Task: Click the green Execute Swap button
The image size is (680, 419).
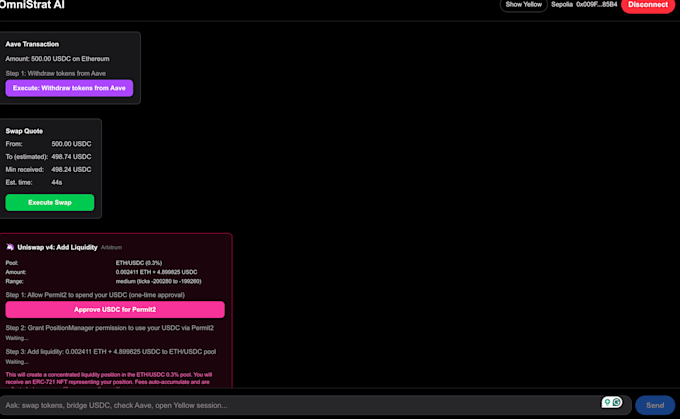Action: [x=49, y=203]
